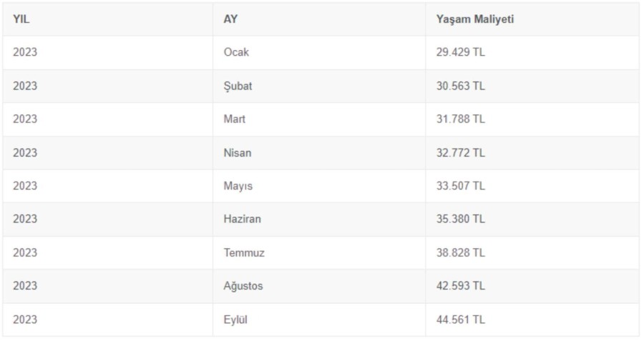Click the Temmuz month cell
The image size is (644, 341).
pos(244,253)
